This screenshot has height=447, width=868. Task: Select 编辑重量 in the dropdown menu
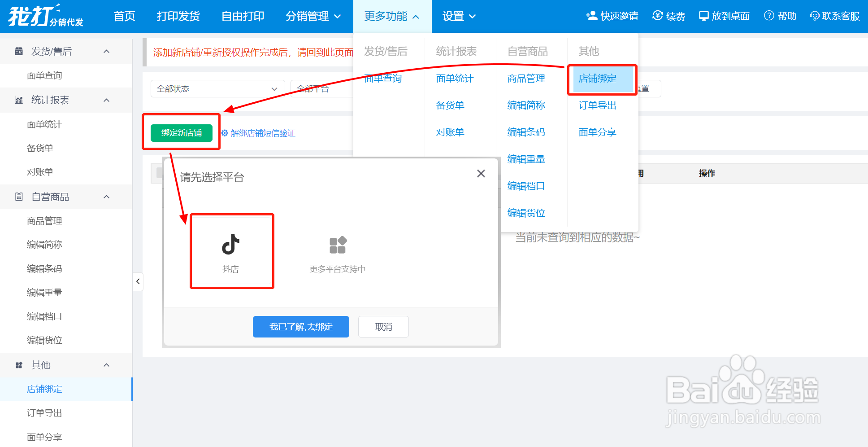(526, 159)
